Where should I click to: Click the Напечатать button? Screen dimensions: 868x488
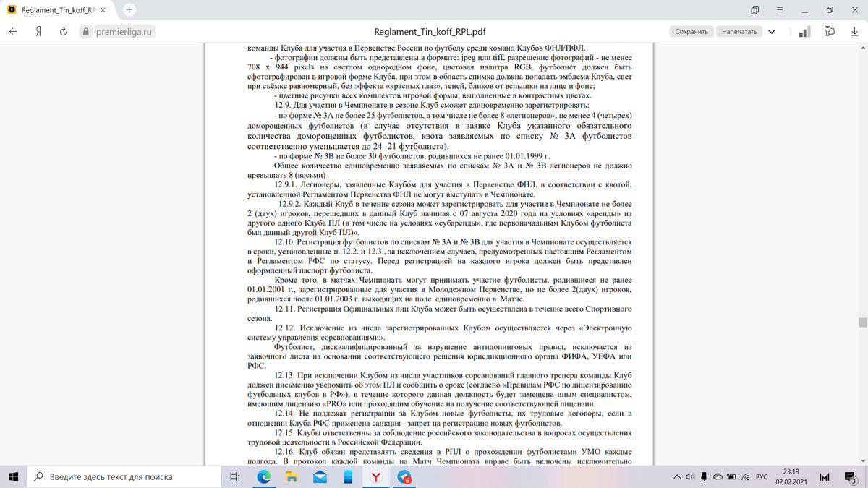[739, 32]
